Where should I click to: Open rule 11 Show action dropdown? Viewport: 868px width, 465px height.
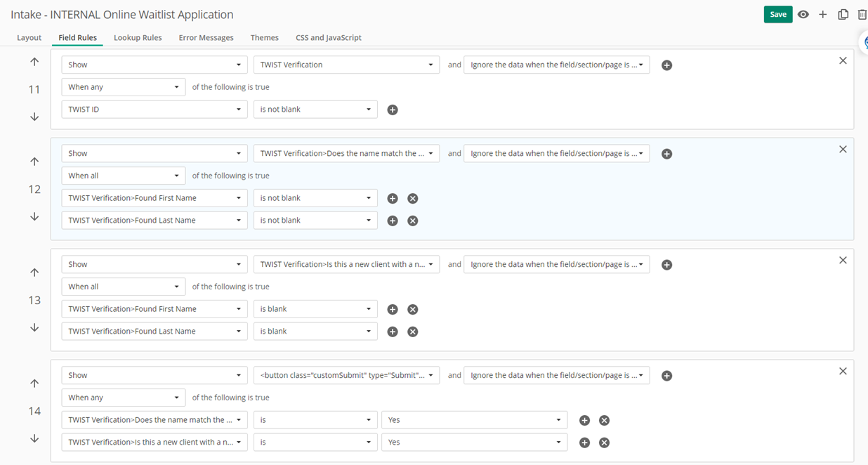click(x=154, y=65)
